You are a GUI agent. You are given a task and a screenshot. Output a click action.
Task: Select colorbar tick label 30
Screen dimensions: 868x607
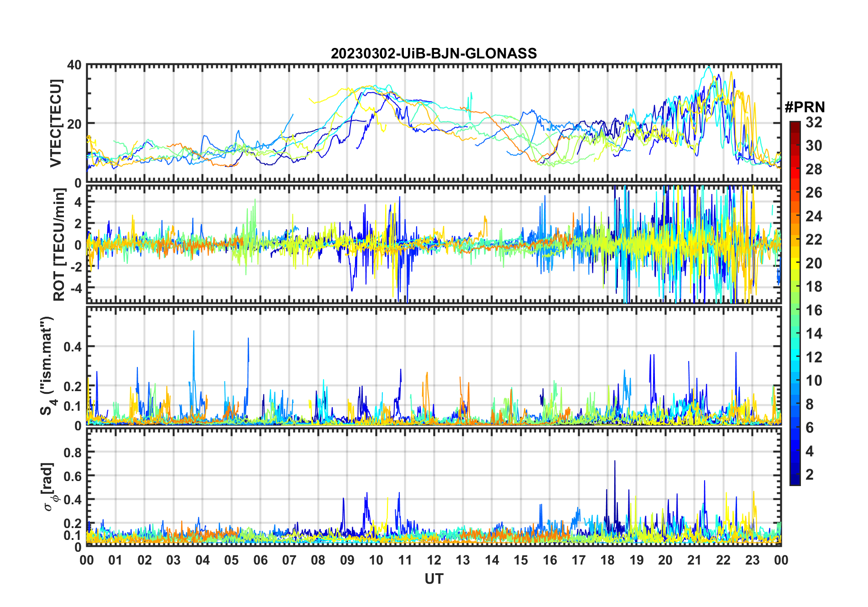coord(814,146)
